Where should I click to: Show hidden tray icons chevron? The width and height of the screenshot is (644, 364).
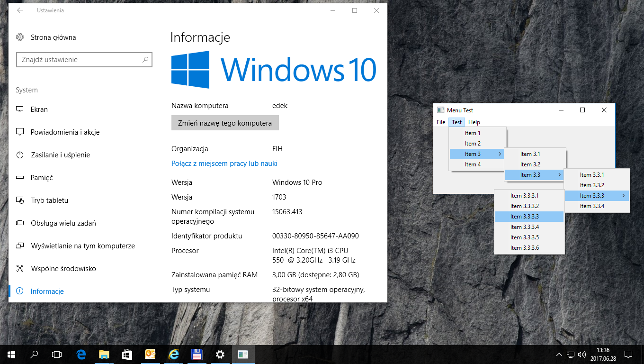tap(559, 354)
